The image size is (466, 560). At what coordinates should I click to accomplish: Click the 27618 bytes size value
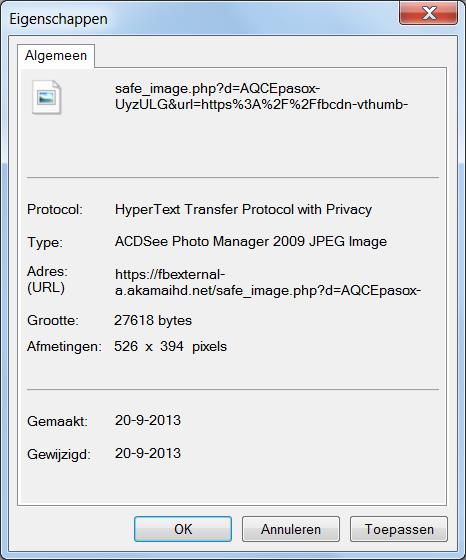click(x=153, y=320)
